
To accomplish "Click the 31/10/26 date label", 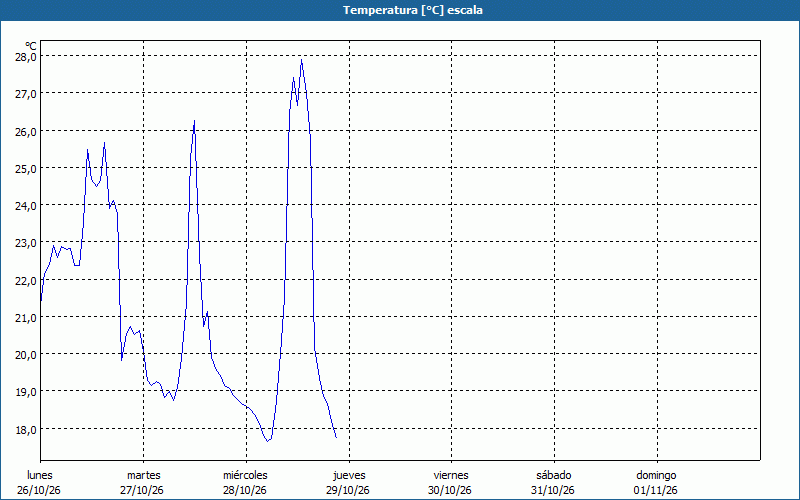I will (553, 490).
